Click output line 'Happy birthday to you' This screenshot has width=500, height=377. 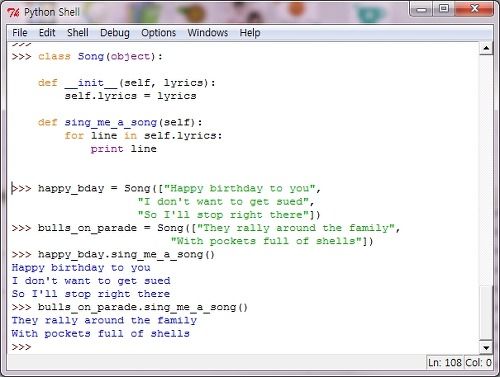[81, 268]
